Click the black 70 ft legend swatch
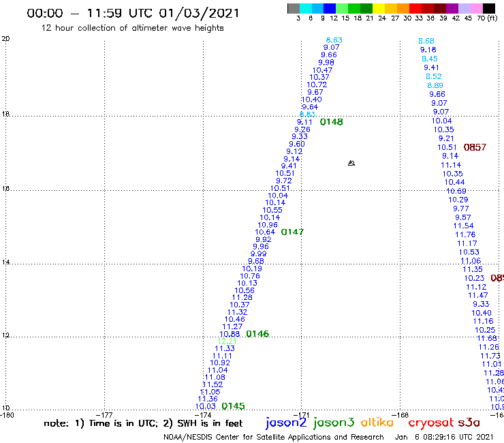 click(x=488, y=8)
